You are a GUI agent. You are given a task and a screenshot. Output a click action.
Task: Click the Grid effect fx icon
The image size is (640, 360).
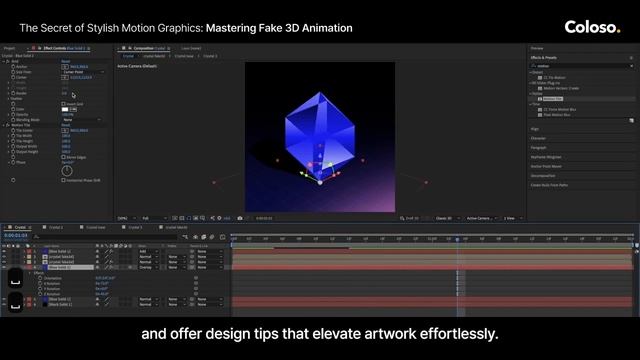pyautogui.click(x=8, y=61)
